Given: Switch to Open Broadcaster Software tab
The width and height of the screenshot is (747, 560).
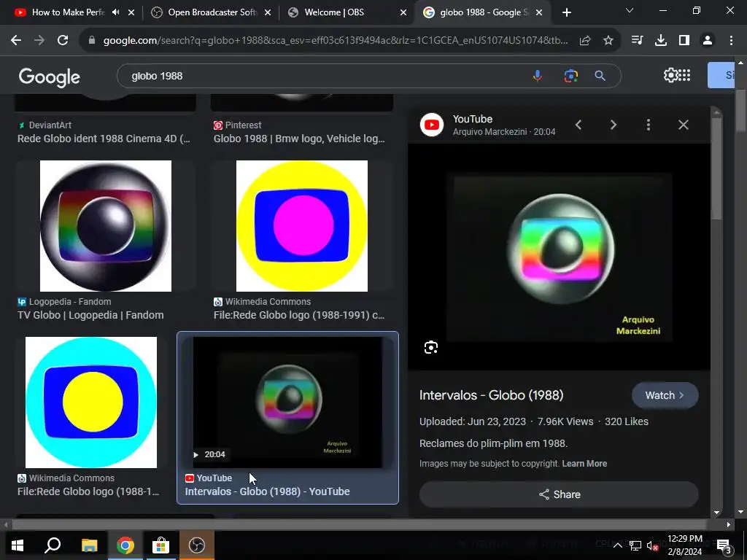Looking at the screenshot, I should [212, 12].
